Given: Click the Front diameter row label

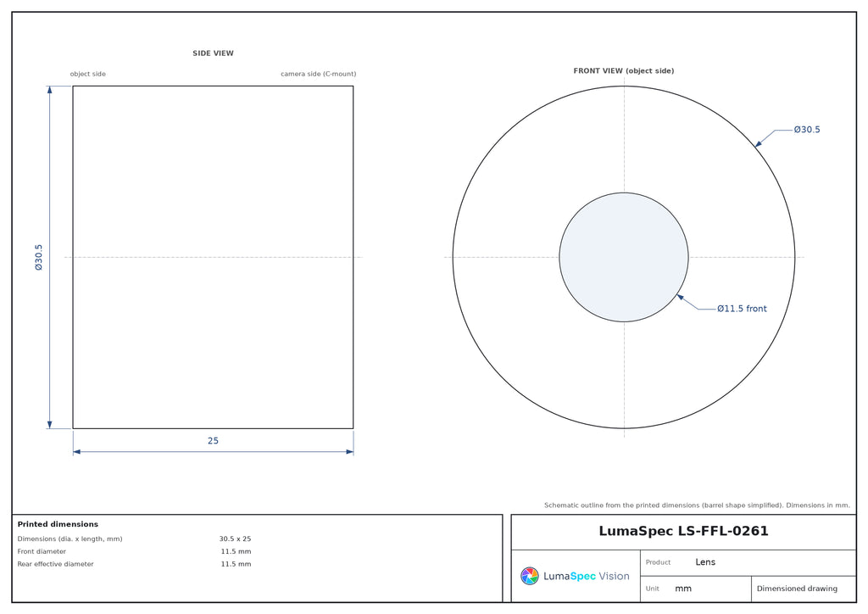Looking at the screenshot, I should click(42, 551).
